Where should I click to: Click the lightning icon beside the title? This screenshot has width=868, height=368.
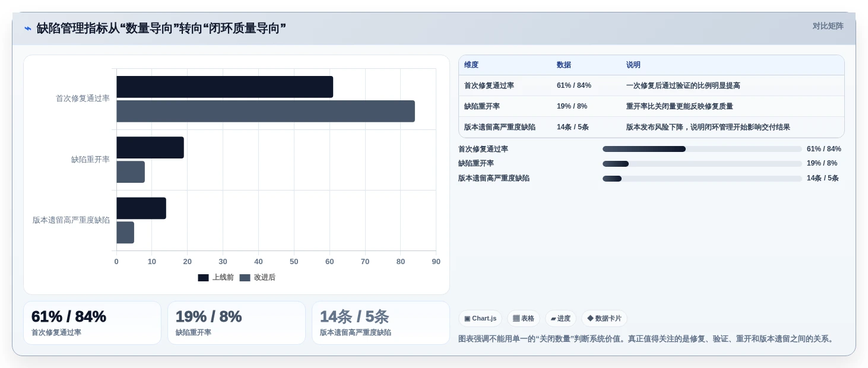[28, 28]
